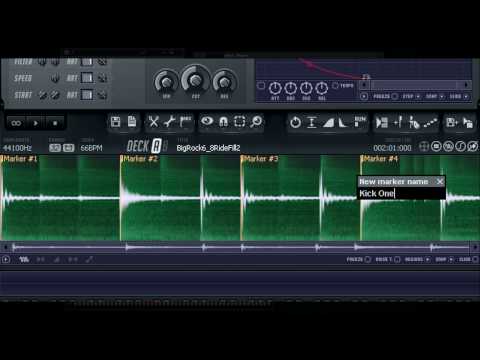The width and height of the screenshot is (480, 360).
Task: Select Marker #3 in waveform
Action: tap(260, 159)
